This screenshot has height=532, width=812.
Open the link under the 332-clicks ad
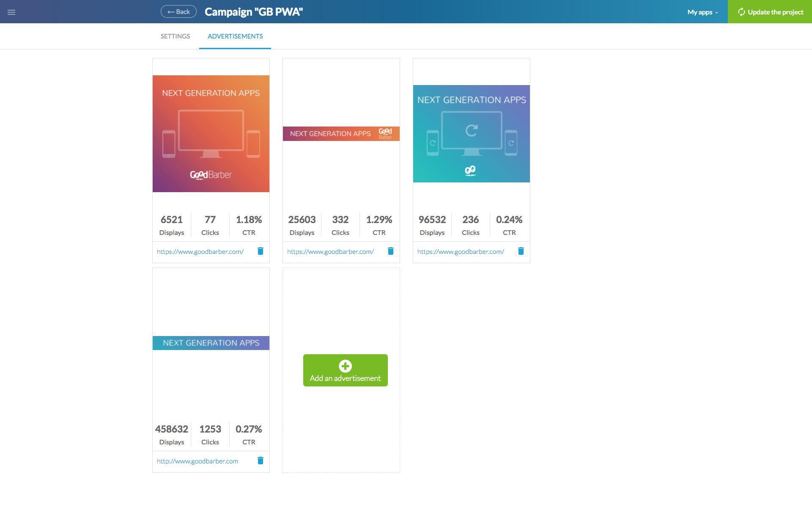(330, 252)
